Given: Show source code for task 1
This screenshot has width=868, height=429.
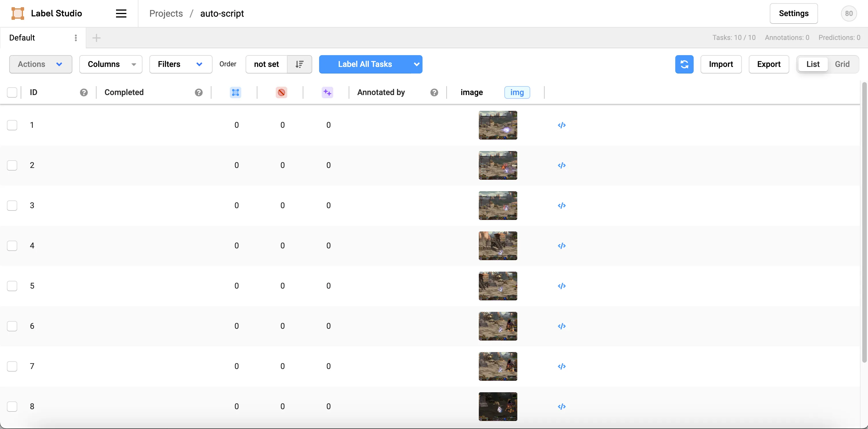Looking at the screenshot, I should pyautogui.click(x=561, y=125).
